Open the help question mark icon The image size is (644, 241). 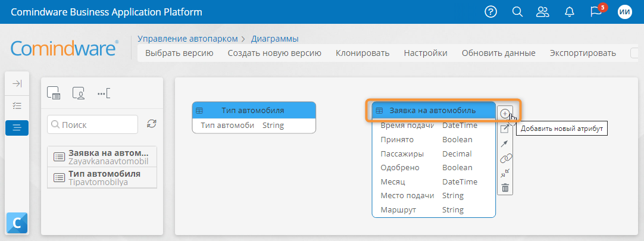pyautogui.click(x=491, y=12)
